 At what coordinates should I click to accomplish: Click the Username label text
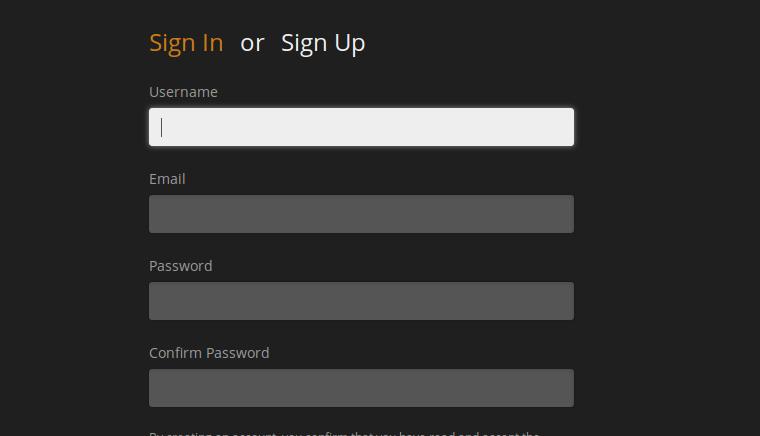183,92
